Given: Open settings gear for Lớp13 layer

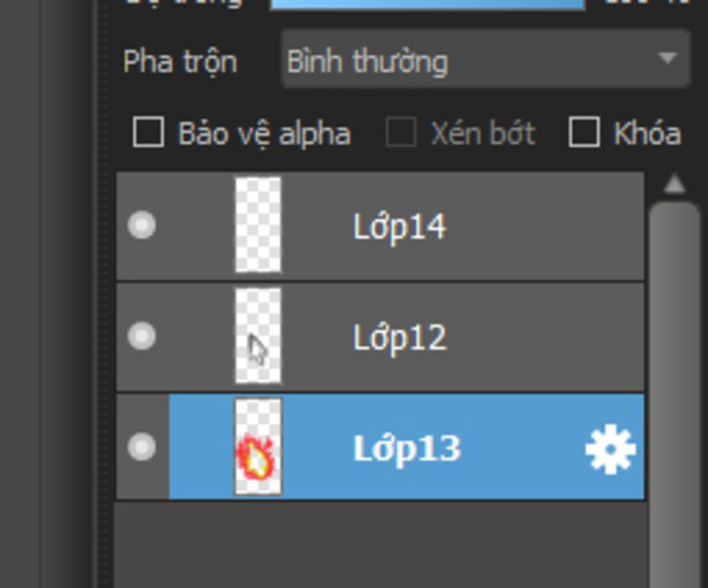Looking at the screenshot, I should [611, 449].
